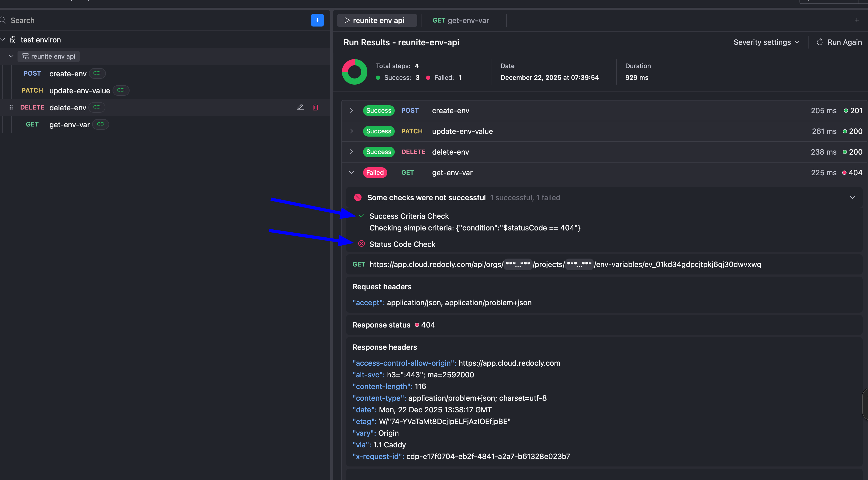
Task: Click the Run Again refresh button
Action: (x=839, y=42)
